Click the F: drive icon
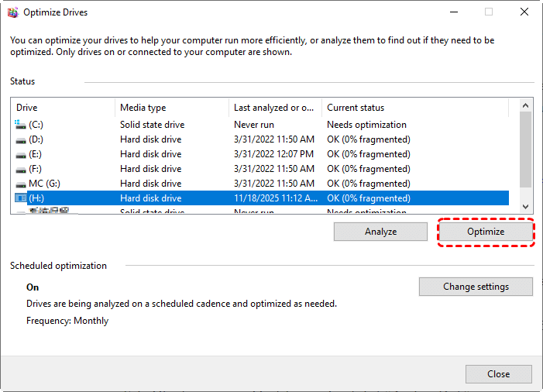The width and height of the screenshot is (543, 392). coord(20,169)
